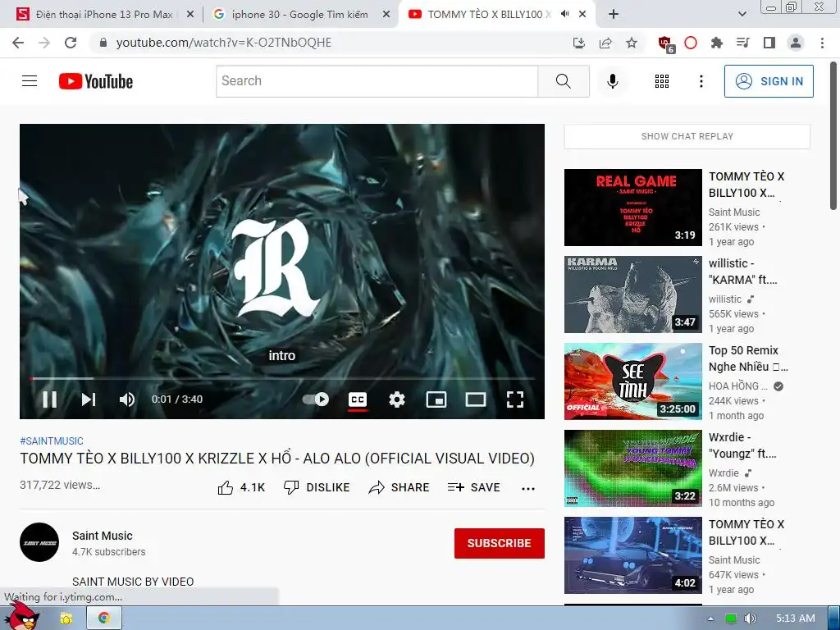
Task: Open See Tình remix thumbnail
Action: (632, 381)
